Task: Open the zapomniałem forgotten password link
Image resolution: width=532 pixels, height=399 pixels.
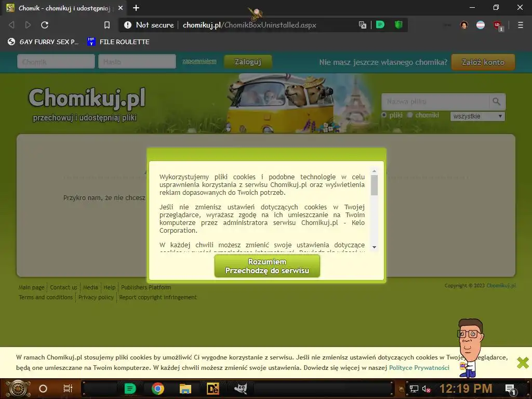Action: (x=199, y=61)
